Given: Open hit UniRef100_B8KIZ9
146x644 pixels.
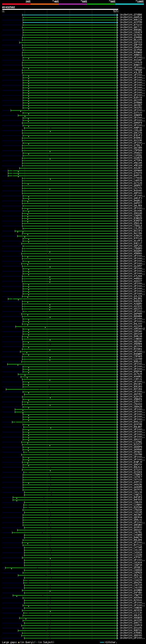Looking at the screenshot, I should (x=131, y=20).
